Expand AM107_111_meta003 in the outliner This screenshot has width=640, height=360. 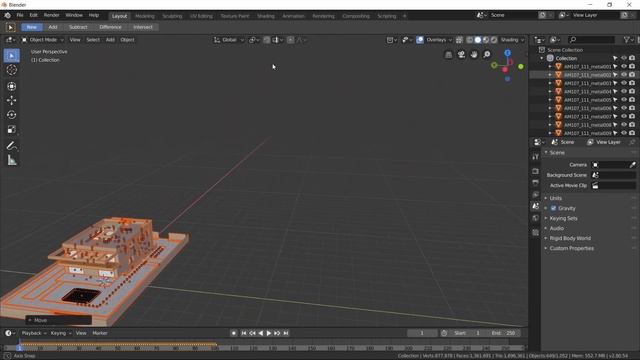tap(550, 83)
